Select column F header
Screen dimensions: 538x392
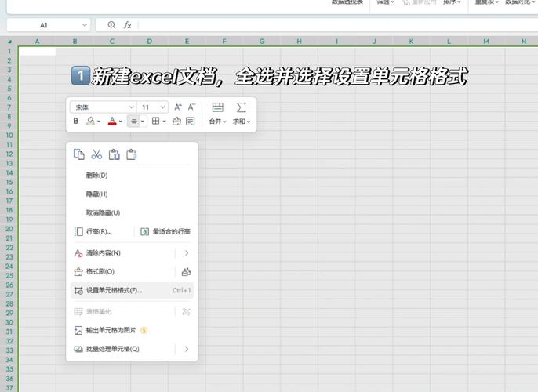click(x=224, y=42)
